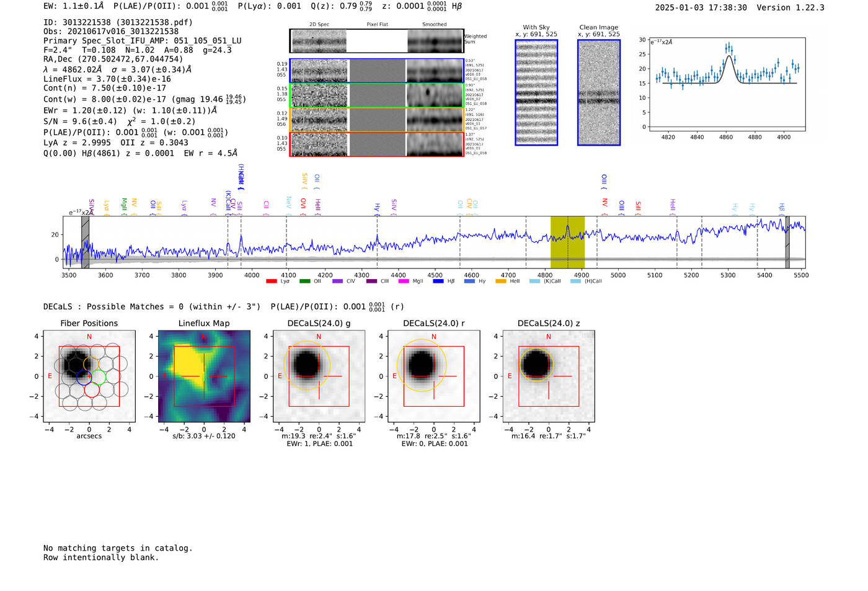The width and height of the screenshot is (868, 591).
Task: Click the yellow highlighted band in spectrum
Action: coord(567,242)
